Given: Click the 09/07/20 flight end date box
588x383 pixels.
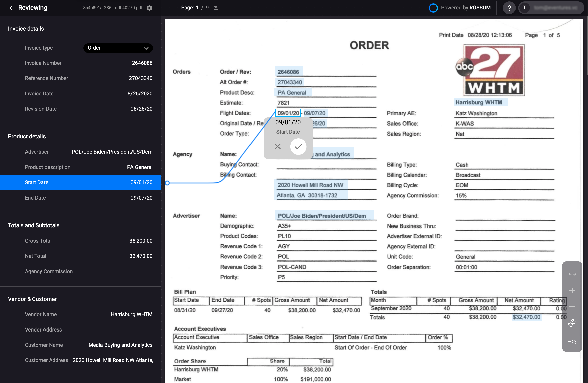Looking at the screenshot, I should point(315,113).
